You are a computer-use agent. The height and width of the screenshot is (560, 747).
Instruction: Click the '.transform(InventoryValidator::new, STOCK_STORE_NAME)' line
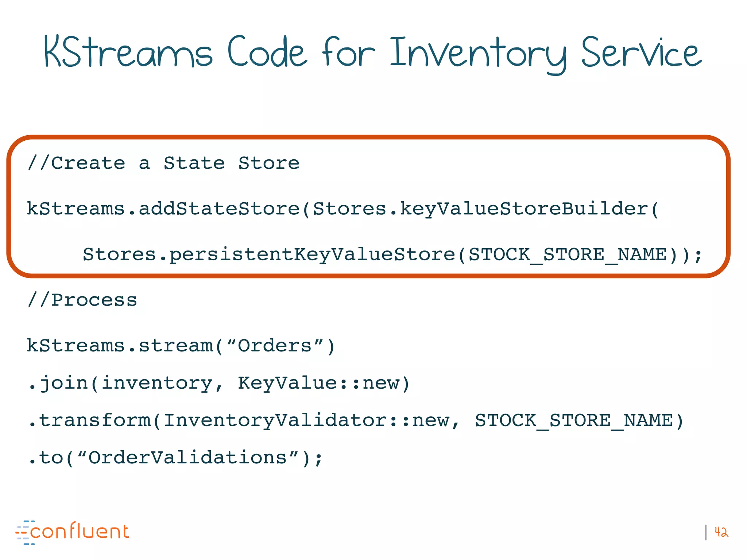[x=356, y=421]
